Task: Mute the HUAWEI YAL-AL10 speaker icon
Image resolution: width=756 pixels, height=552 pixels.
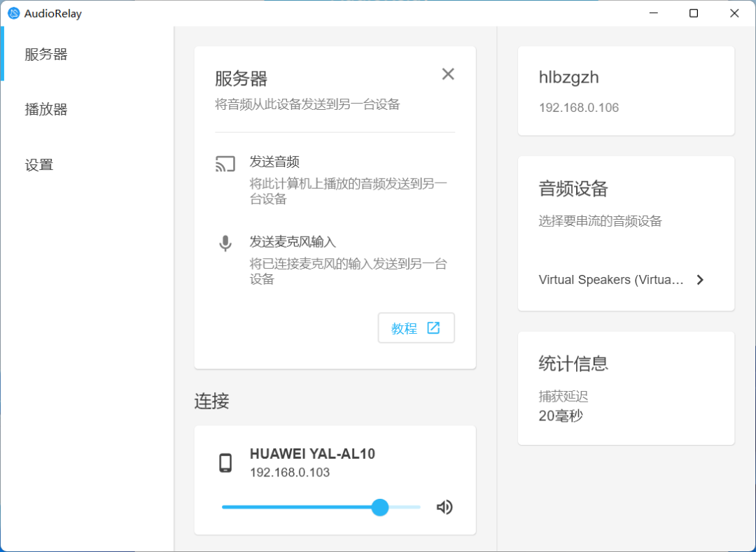Action: 444,507
